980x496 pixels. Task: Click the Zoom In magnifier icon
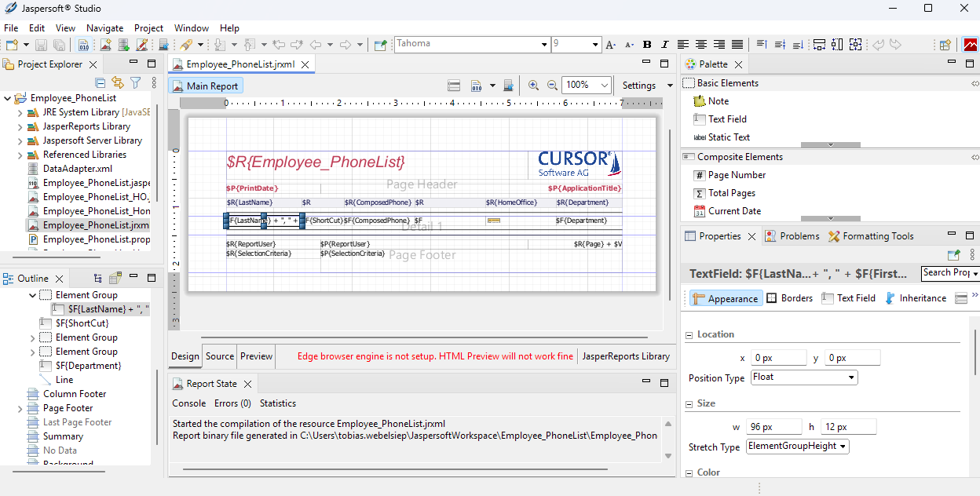click(x=534, y=85)
